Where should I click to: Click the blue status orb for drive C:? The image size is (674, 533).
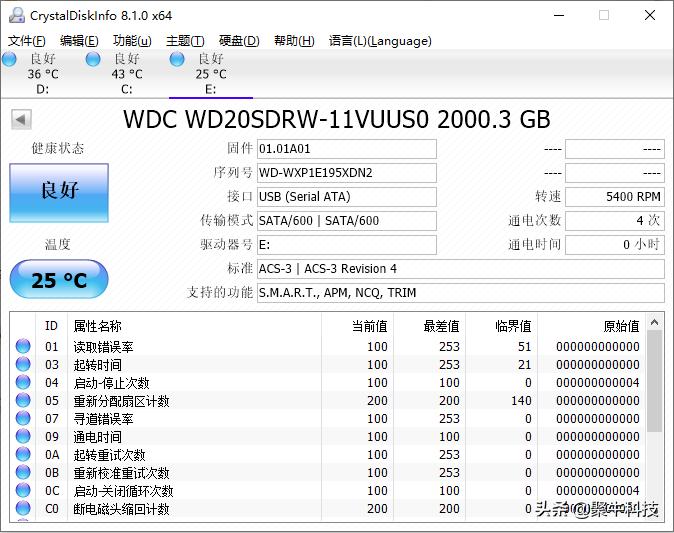pos(93,59)
